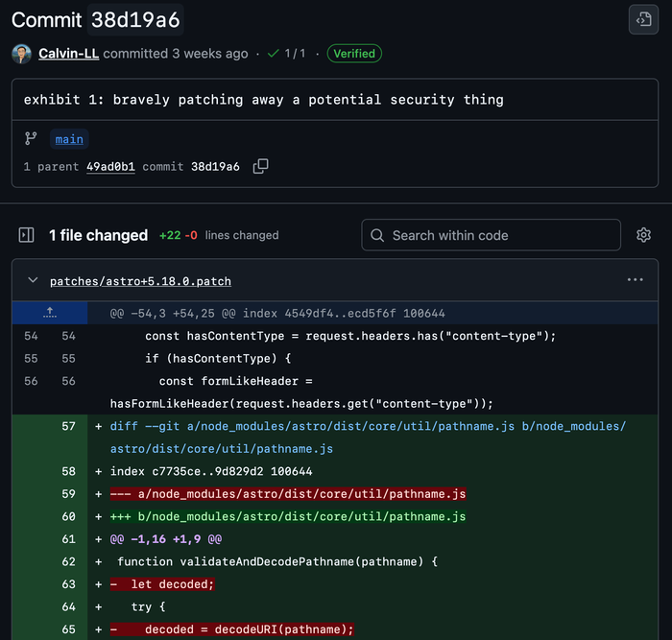672x640 pixels.
Task: Expand hidden lines above the hunk
Action: (50, 313)
